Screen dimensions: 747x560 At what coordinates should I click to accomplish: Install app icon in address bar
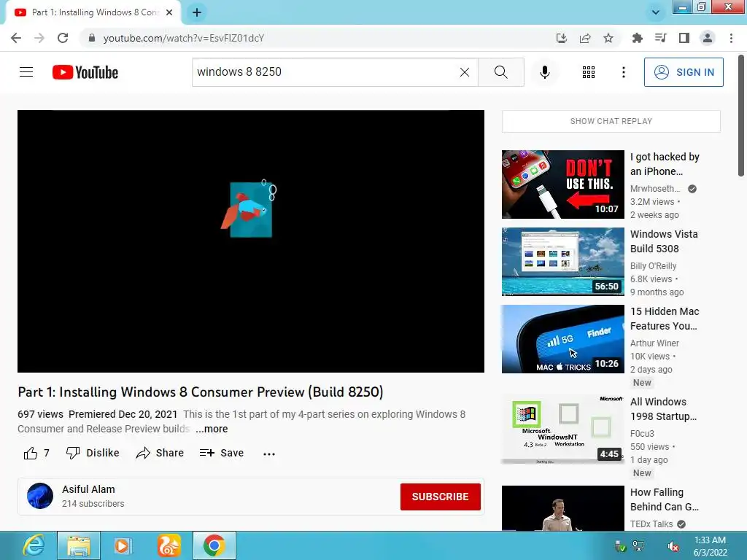(x=562, y=38)
